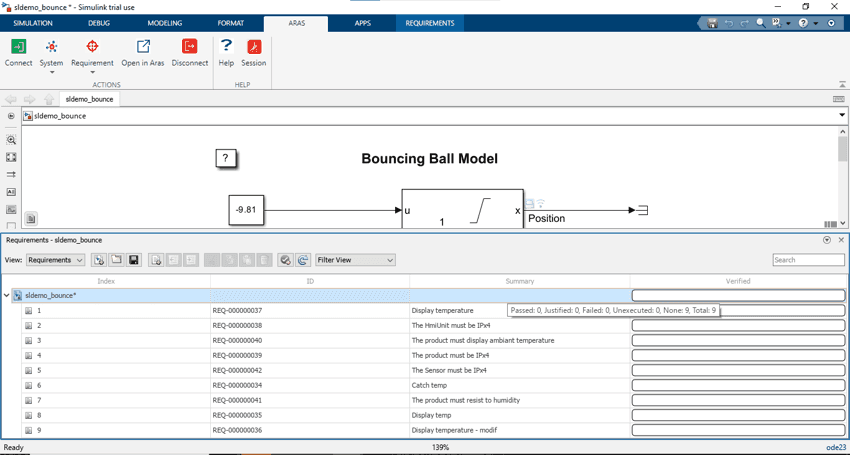The width and height of the screenshot is (850, 455).
Task: Click hide/show model browser palette icon
Action: click(x=11, y=116)
